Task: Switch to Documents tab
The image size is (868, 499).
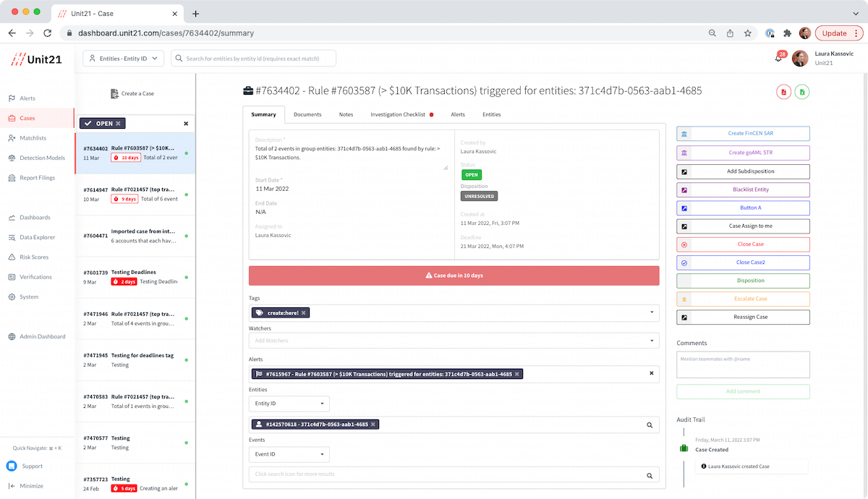Action: coord(307,114)
